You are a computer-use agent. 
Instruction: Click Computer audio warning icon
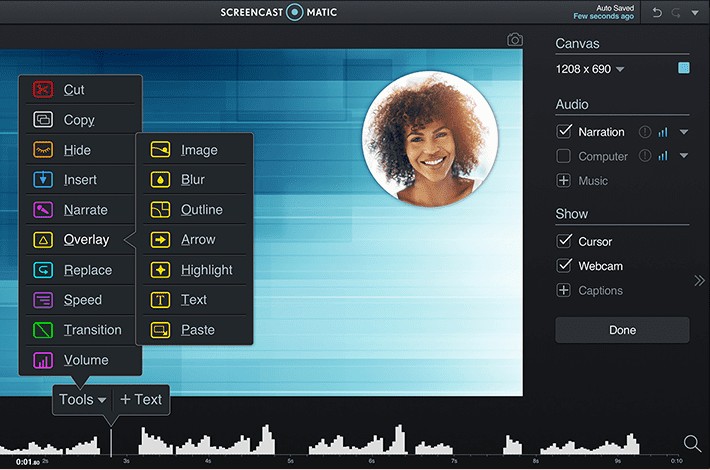click(645, 156)
